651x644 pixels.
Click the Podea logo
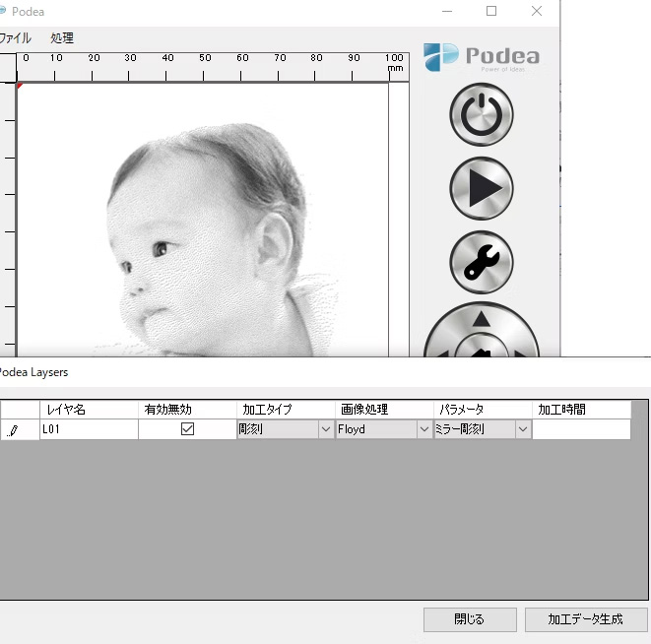[482, 57]
